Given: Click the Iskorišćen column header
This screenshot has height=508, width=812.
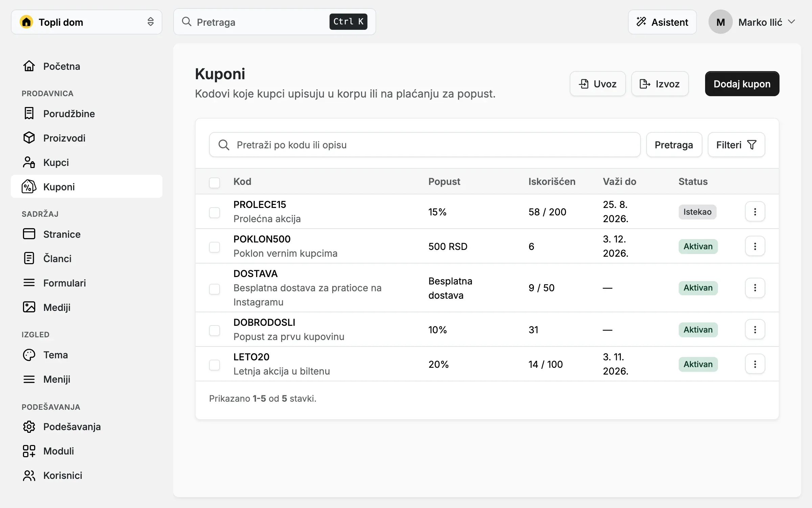Looking at the screenshot, I should pos(552,182).
